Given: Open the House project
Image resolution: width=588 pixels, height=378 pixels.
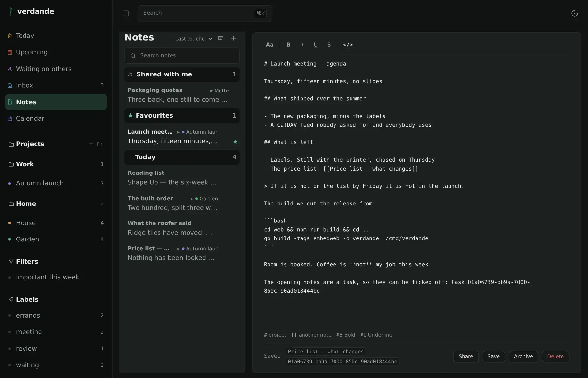Looking at the screenshot, I should 56,223.
